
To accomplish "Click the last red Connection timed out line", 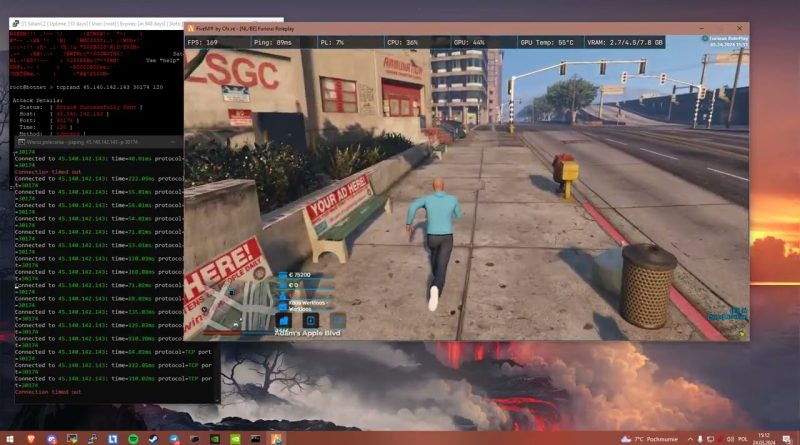I will point(48,392).
